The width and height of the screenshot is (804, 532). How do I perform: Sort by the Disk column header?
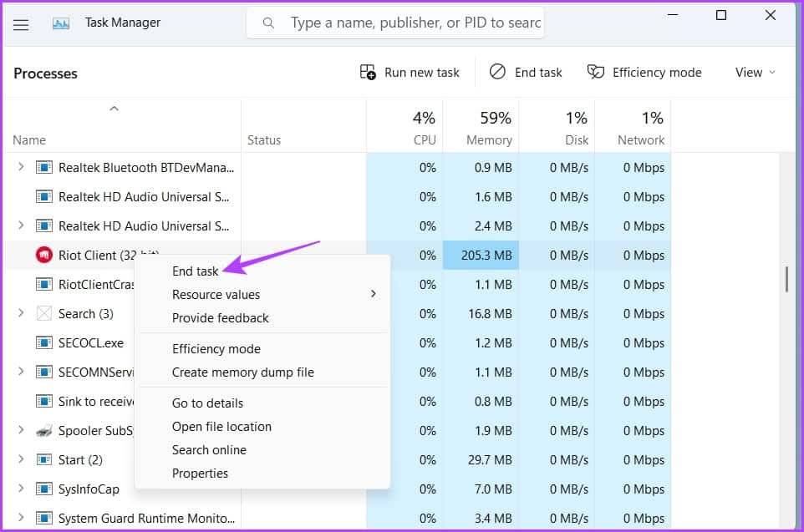click(x=557, y=127)
